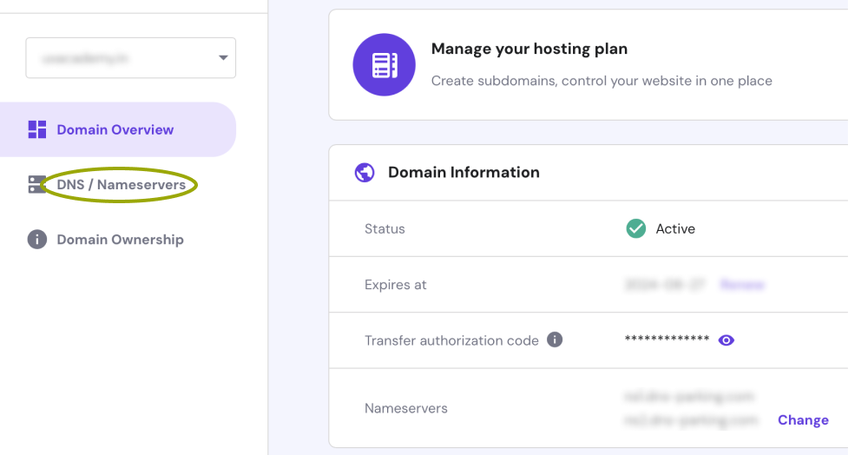Click the DNS / Nameservers server icon

36,184
